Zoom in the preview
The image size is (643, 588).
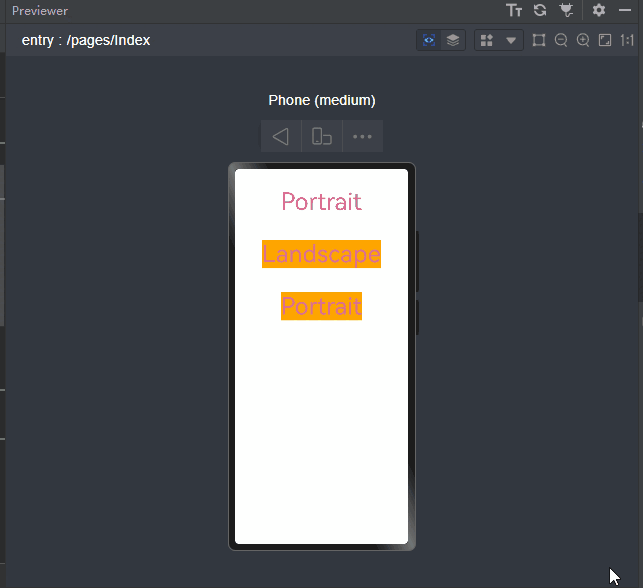tap(583, 40)
